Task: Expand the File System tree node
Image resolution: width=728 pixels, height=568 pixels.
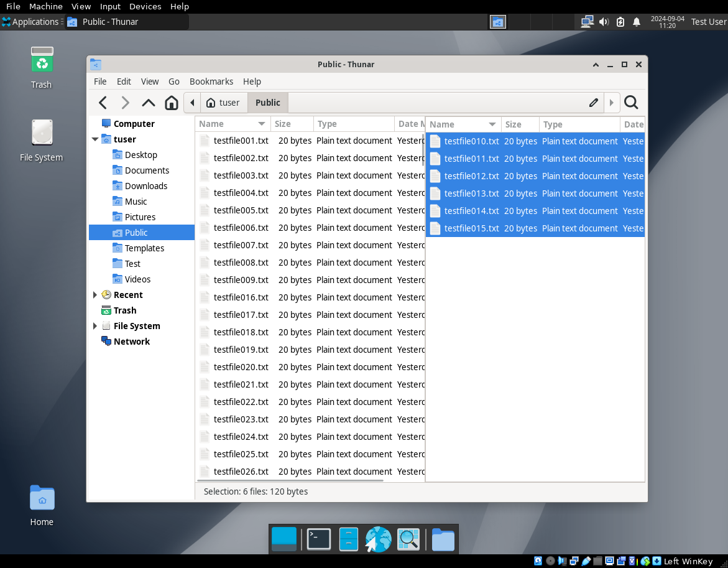Action: coord(95,326)
